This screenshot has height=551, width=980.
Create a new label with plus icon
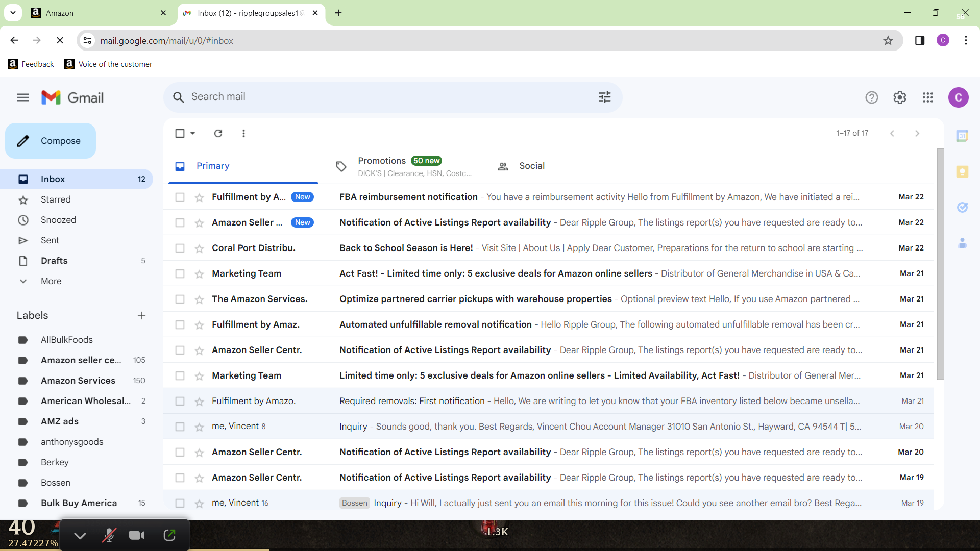142,315
